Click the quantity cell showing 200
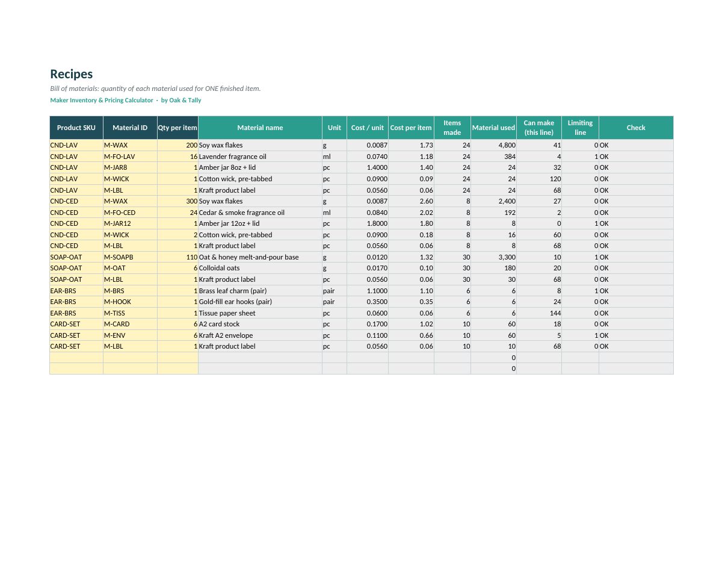Viewport: 728px width, 563px height. (x=177, y=145)
